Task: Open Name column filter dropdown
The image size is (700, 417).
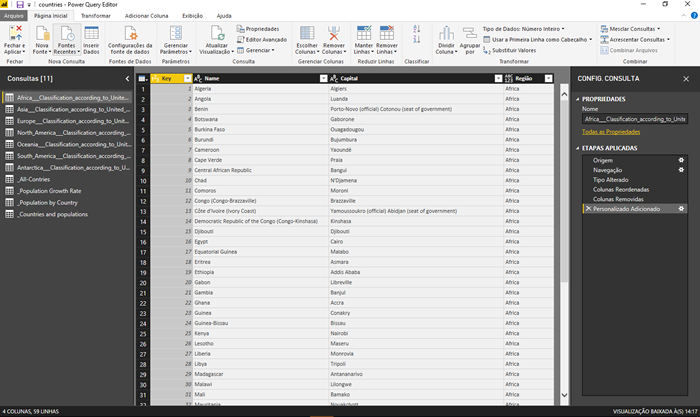Action: (x=324, y=79)
